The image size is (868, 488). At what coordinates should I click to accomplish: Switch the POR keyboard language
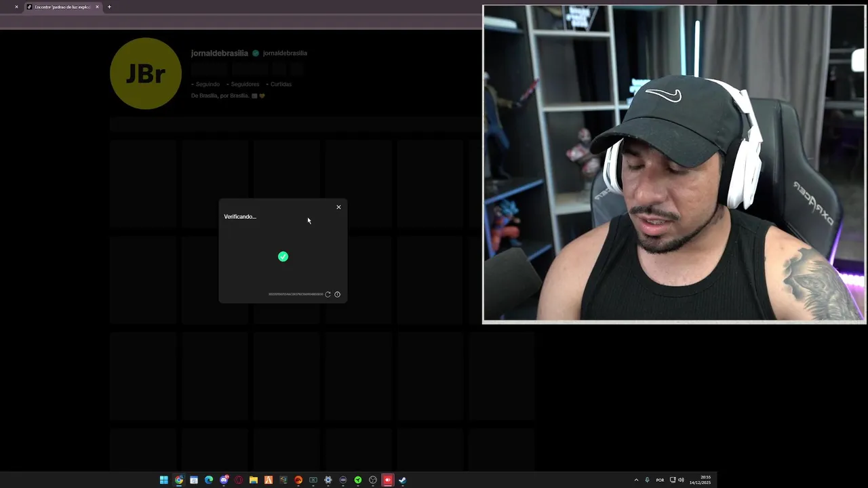pos(660,480)
